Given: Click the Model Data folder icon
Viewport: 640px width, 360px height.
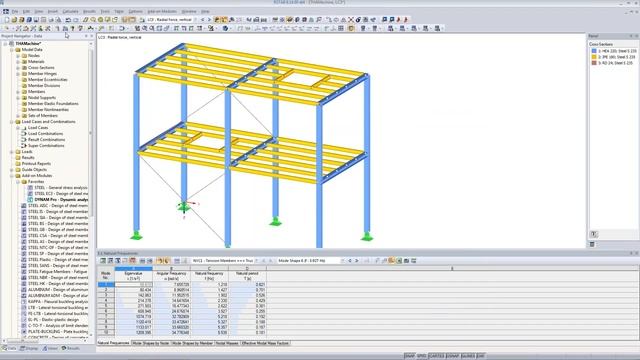Looking at the screenshot, I should 18,49.
